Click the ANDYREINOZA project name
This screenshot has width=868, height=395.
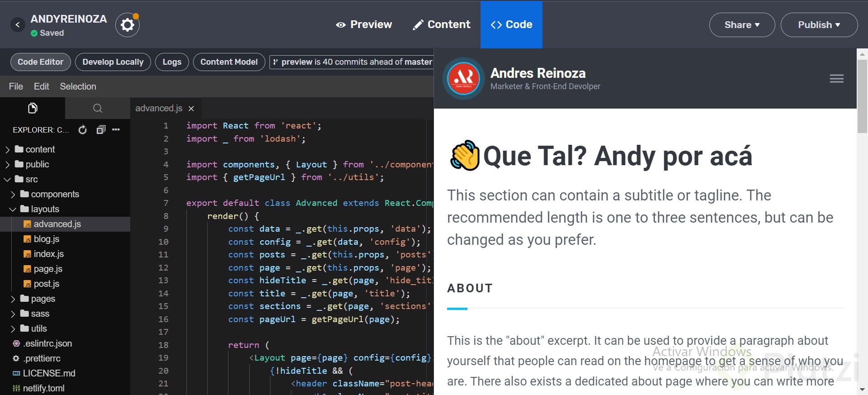pos(69,19)
